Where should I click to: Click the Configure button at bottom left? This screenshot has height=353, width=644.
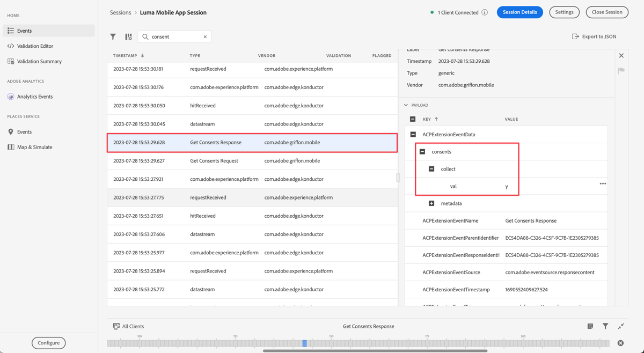[x=48, y=343]
